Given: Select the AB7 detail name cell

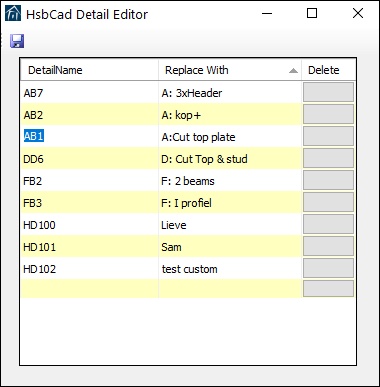Looking at the screenshot, I should click(x=89, y=93).
